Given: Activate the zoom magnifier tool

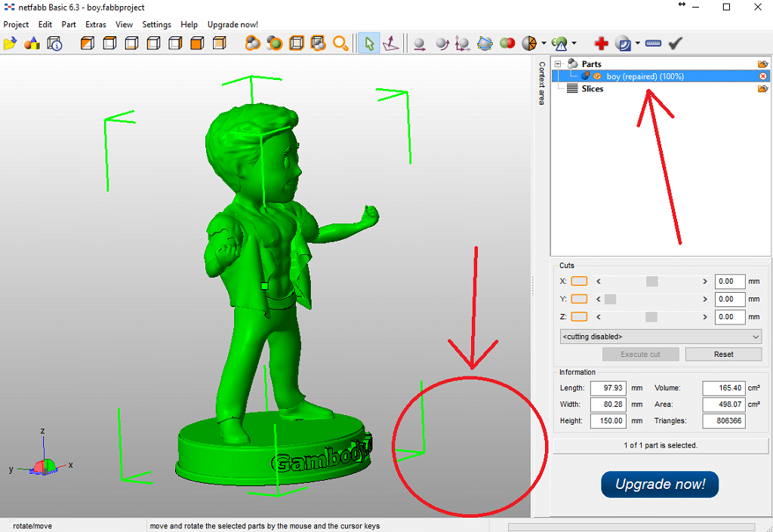Looking at the screenshot, I should point(340,44).
